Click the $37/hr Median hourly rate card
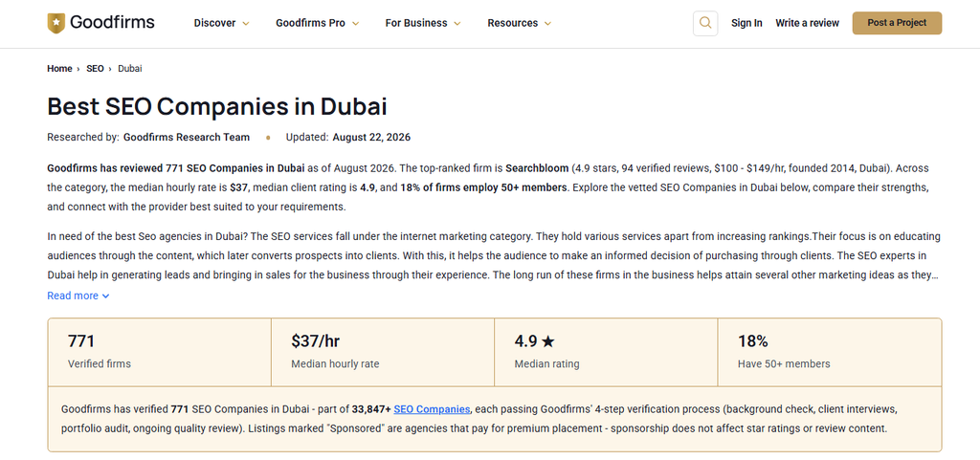This screenshot has height=460, width=980. point(383,352)
